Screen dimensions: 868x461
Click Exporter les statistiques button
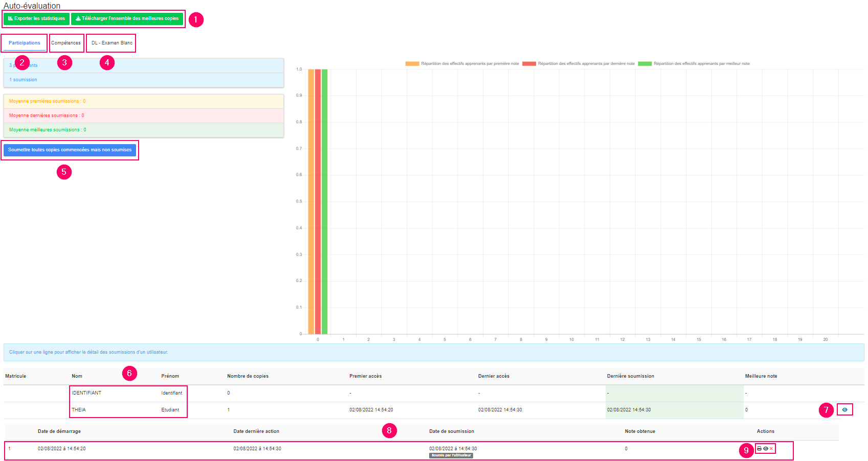(37, 18)
